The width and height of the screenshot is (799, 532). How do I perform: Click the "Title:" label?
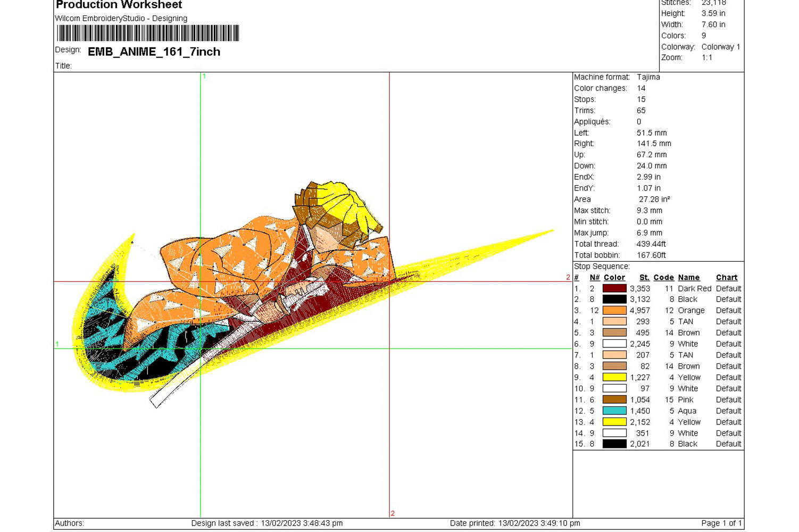coord(63,66)
